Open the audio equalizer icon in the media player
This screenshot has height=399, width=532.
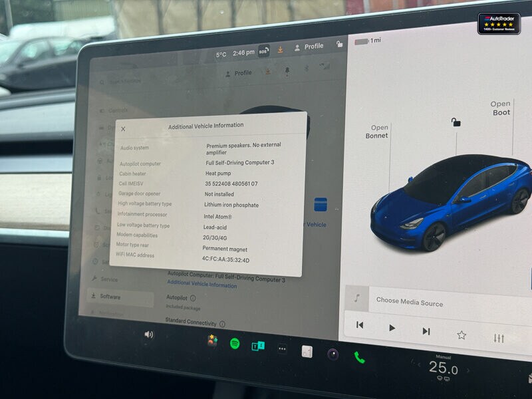coord(499,338)
